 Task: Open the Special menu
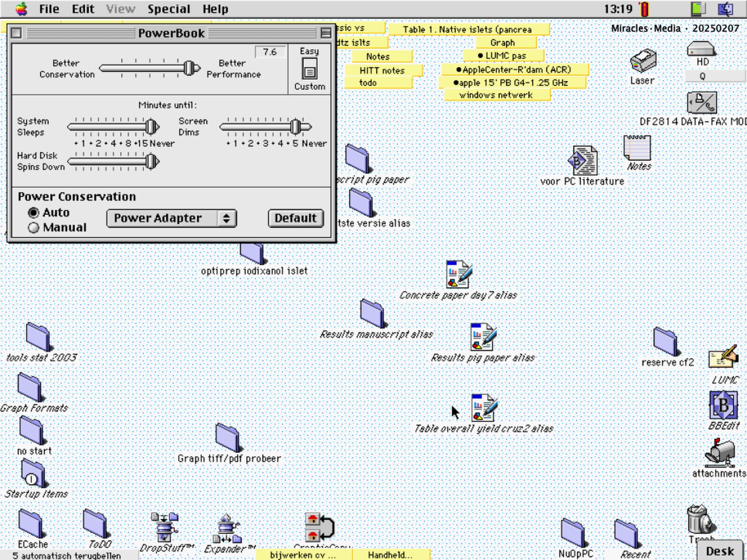[169, 9]
